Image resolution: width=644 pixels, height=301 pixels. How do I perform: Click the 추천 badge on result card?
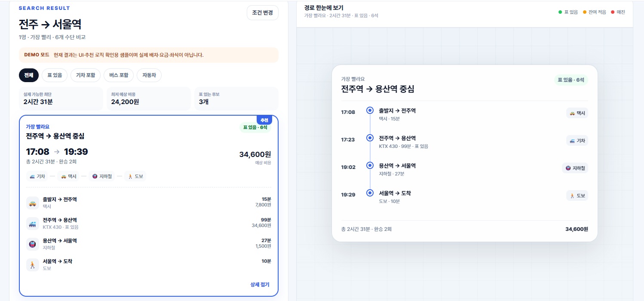tap(264, 120)
